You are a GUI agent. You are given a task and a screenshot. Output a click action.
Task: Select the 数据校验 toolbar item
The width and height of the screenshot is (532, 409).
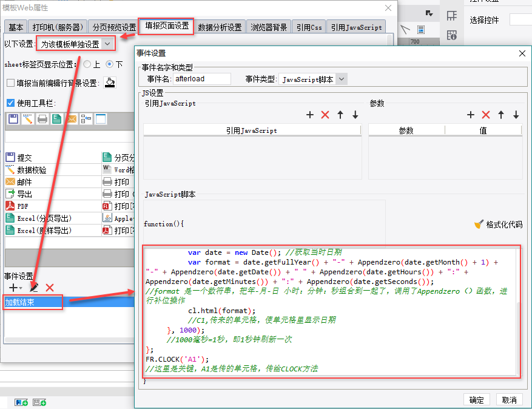coord(53,170)
